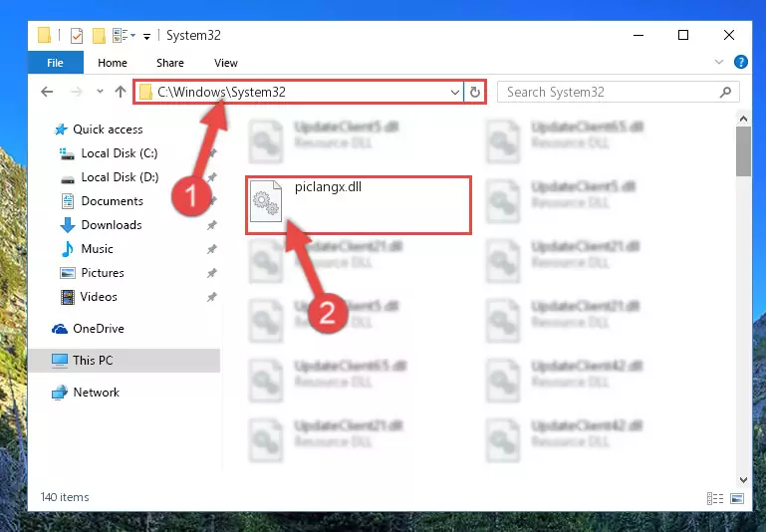
Task: Click the title bar folder icon
Action: pos(44,35)
